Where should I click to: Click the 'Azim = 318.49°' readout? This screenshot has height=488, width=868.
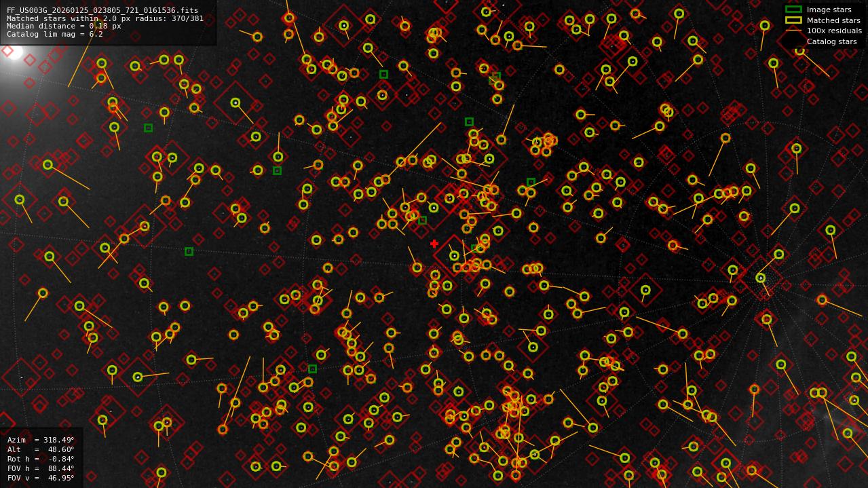point(41,440)
